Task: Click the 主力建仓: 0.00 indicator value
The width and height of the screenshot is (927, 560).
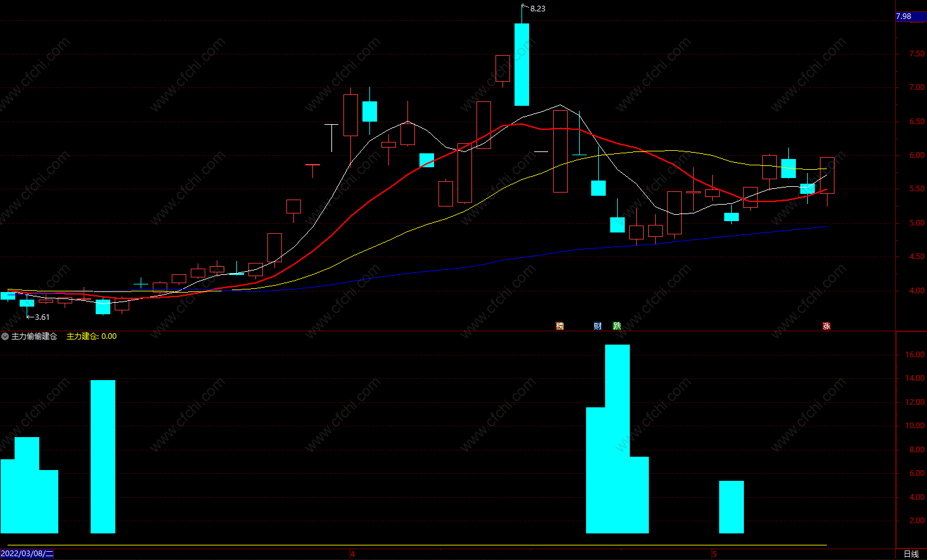Action: [92, 336]
